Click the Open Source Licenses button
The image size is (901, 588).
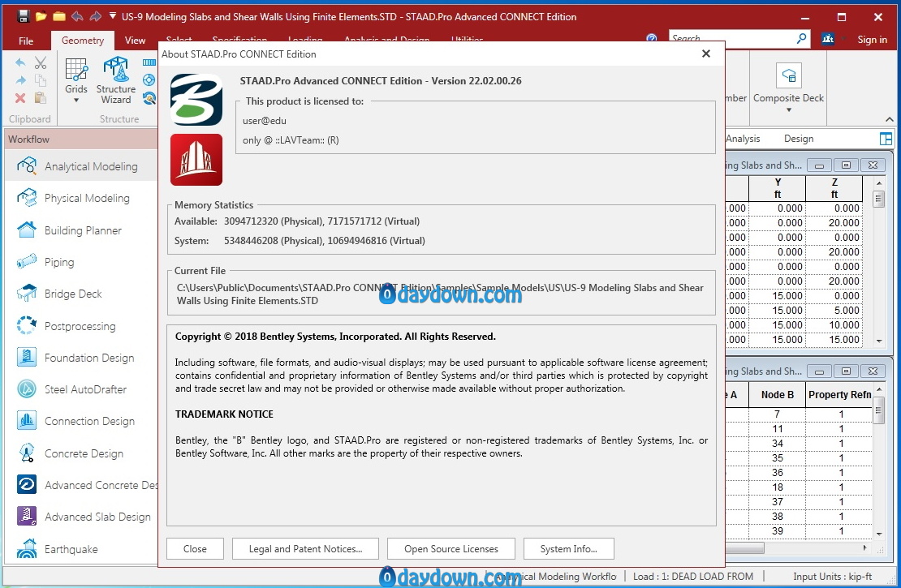[451, 549]
